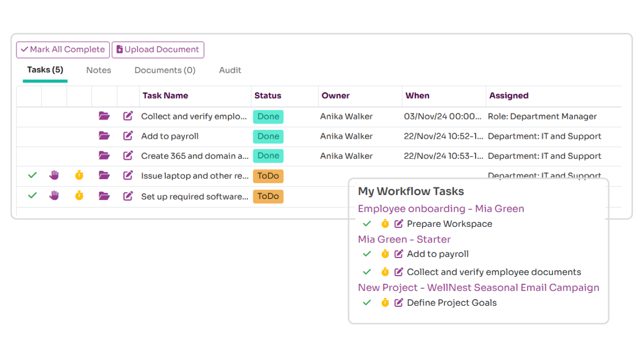
Task: Edit the "Add to payroll" task via pencil icon
Action: 128,136
